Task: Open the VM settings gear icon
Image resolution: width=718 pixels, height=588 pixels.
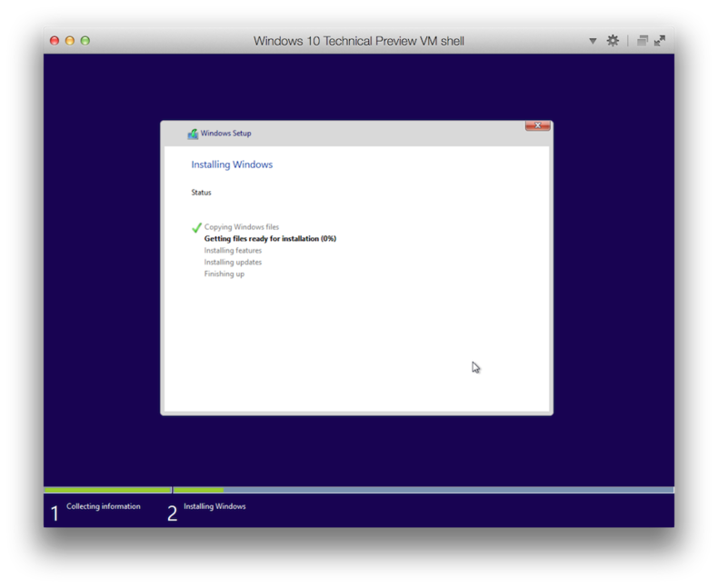Action: pos(613,41)
